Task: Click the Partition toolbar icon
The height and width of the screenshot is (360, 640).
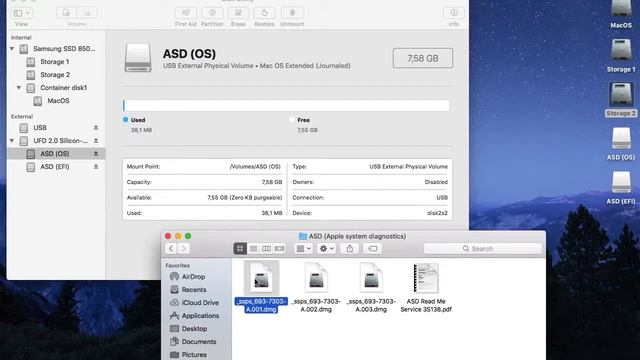Action: (212, 13)
